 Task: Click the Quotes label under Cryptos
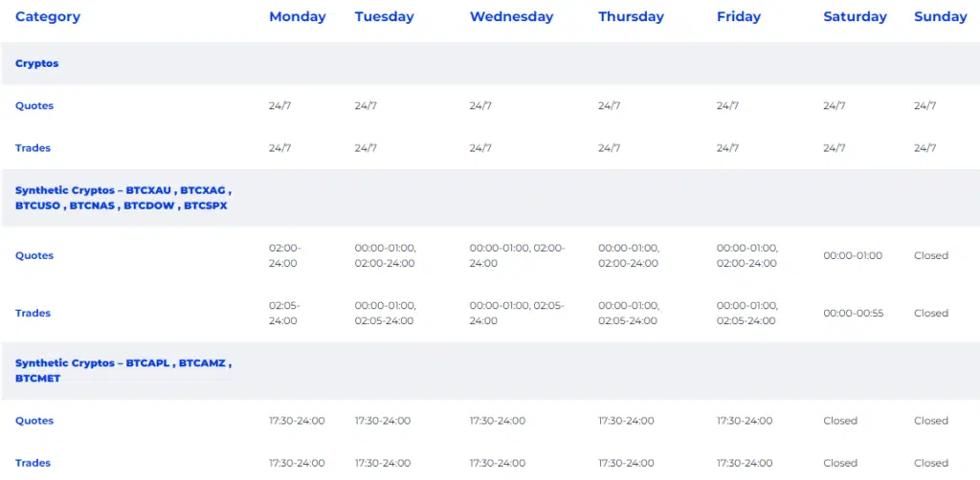(34, 105)
